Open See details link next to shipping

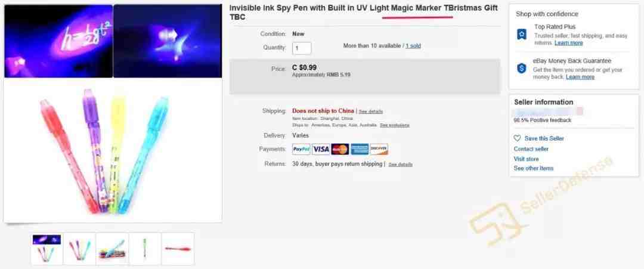(371, 112)
